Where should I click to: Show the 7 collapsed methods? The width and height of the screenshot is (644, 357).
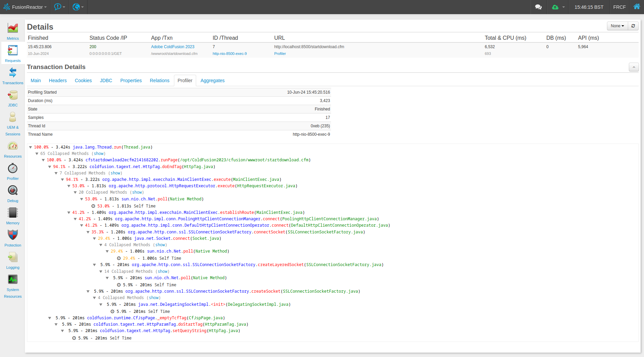pos(115,173)
